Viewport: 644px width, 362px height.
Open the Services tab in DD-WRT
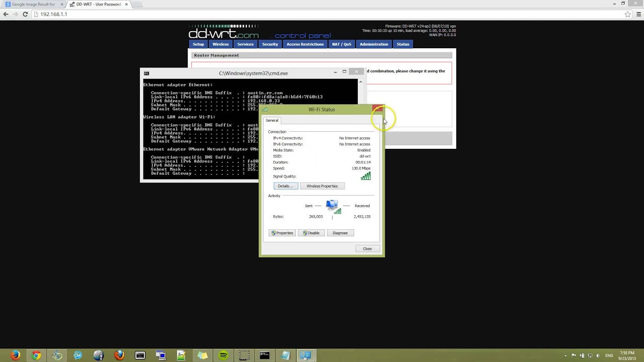coord(246,44)
